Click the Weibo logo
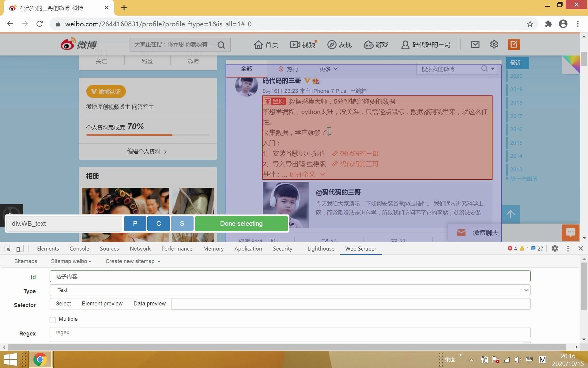The image size is (588, 368). [x=79, y=44]
